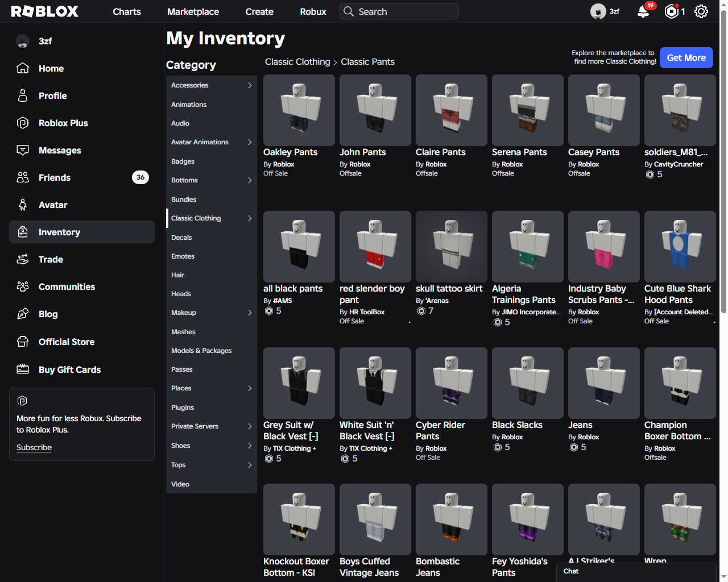Viewport: 728px width, 582px height.
Task: Click the Roblox Plus icon
Action: point(23,123)
